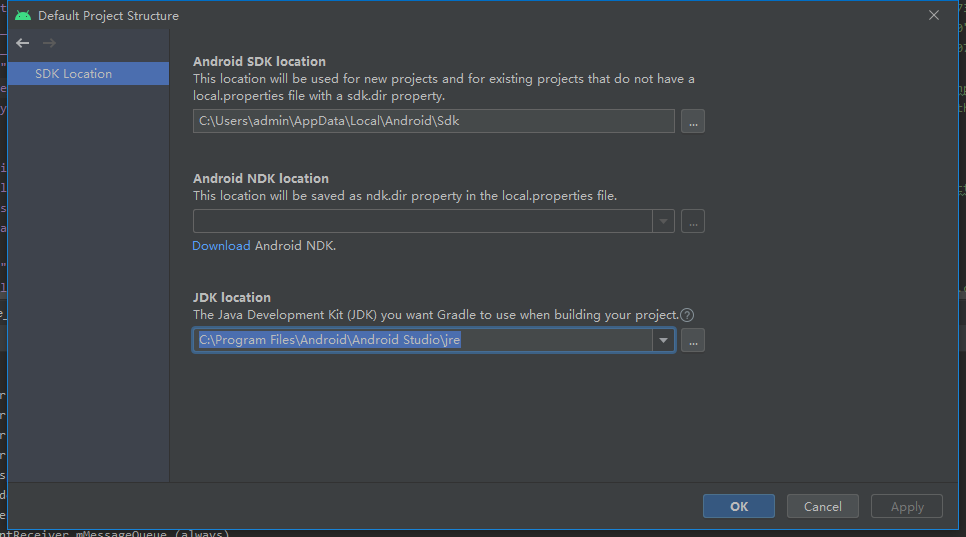The width and height of the screenshot is (966, 537).
Task: Click the JDK location heading text
Action: (x=232, y=297)
